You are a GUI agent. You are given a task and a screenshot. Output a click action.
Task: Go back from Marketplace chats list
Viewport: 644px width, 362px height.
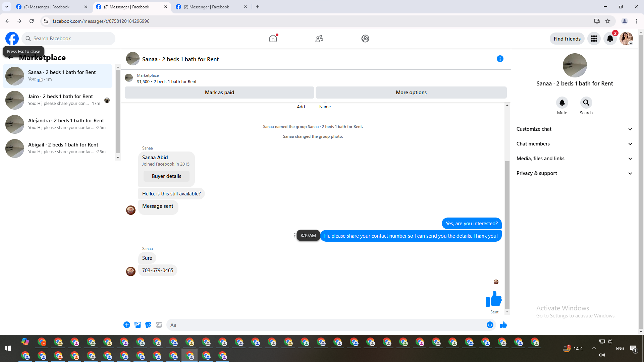[x=10, y=58]
